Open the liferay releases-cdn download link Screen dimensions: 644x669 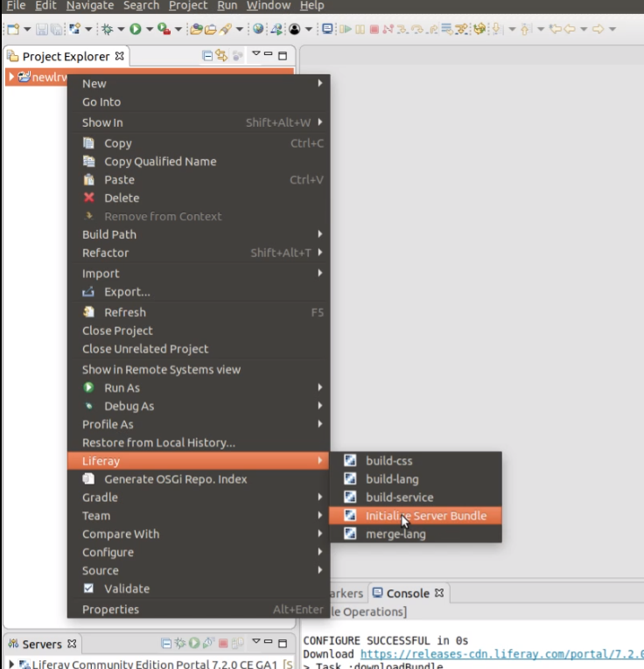coord(502,654)
